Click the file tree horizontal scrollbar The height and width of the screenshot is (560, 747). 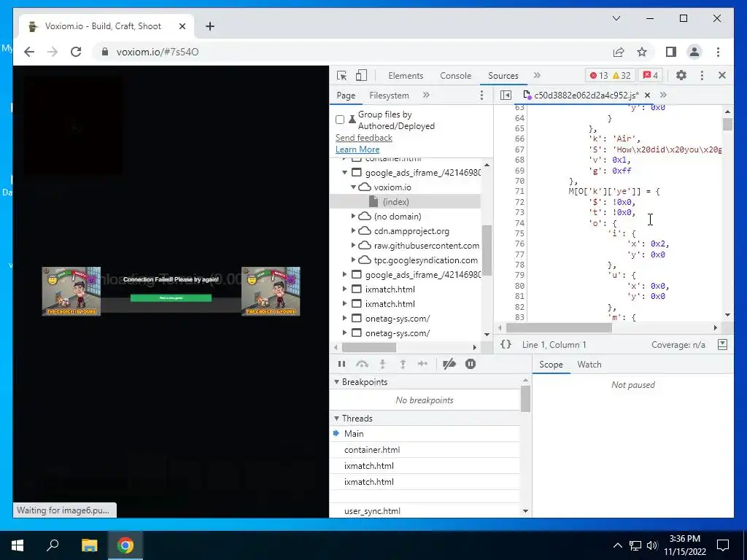(369, 347)
